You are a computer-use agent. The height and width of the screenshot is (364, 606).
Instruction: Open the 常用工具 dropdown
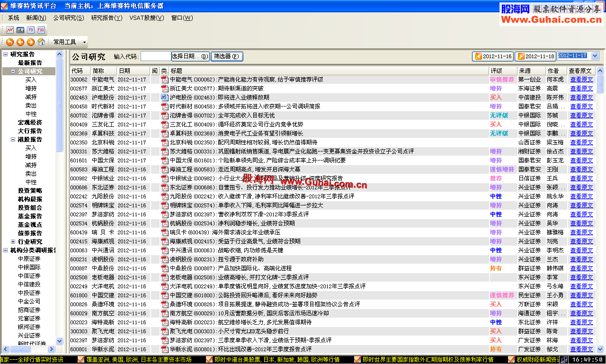click(70, 42)
